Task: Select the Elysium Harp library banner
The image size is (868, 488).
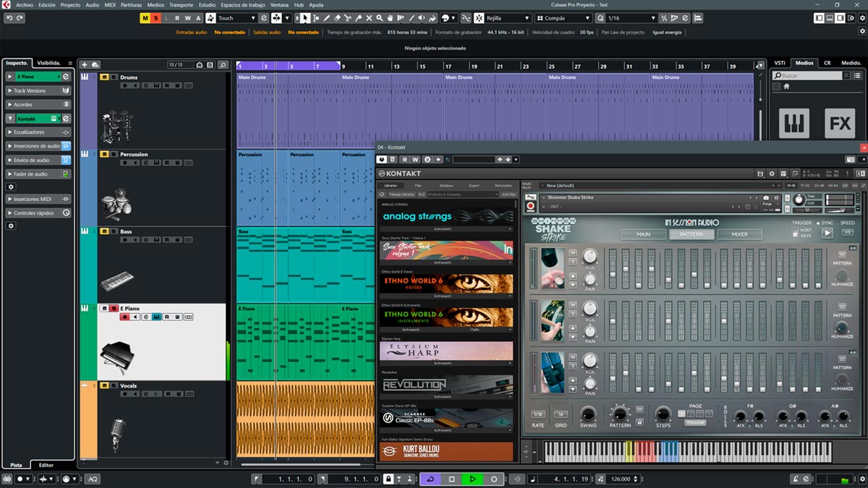Action: [x=446, y=351]
